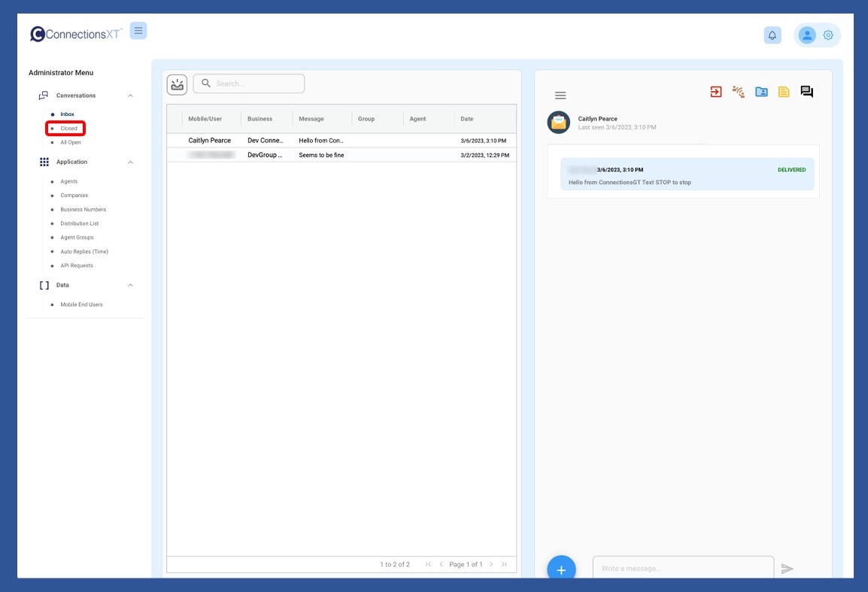868x592 pixels.
Task: Collapse the Data menu section
Action: coord(130,285)
